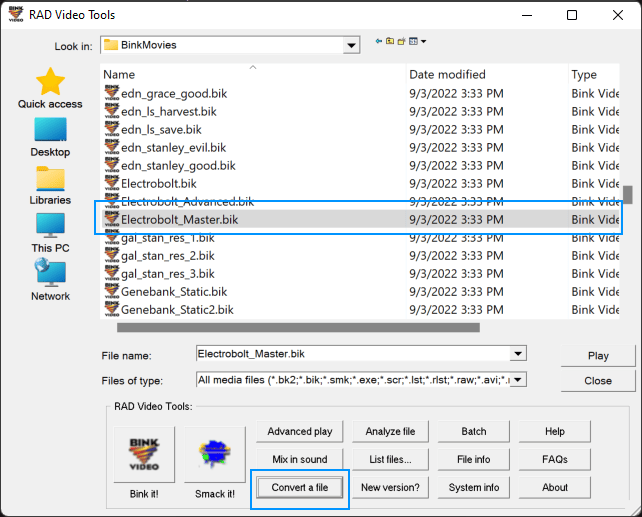
Task: Sort files by Date modified column
Action: pyautogui.click(x=447, y=75)
